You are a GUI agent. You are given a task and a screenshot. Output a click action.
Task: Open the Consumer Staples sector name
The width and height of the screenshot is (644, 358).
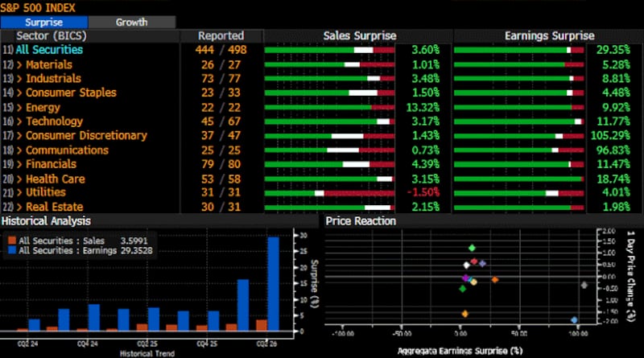[x=71, y=93]
